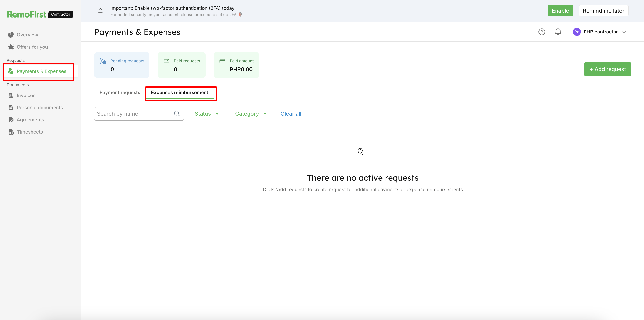Click the empty-state balloon search icon
The image size is (644, 320).
pyautogui.click(x=360, y=151)
